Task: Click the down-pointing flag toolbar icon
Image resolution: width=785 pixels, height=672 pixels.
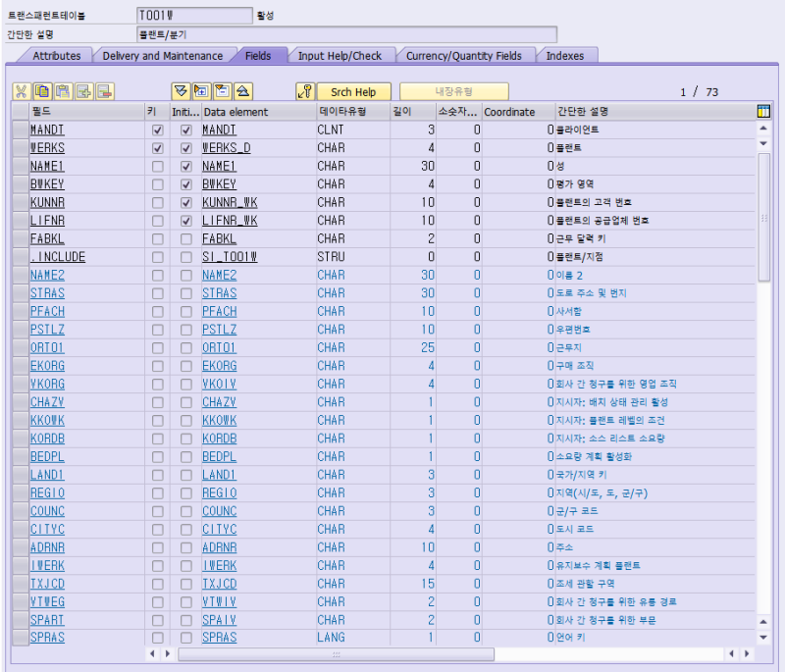Action: pos(182,90)
